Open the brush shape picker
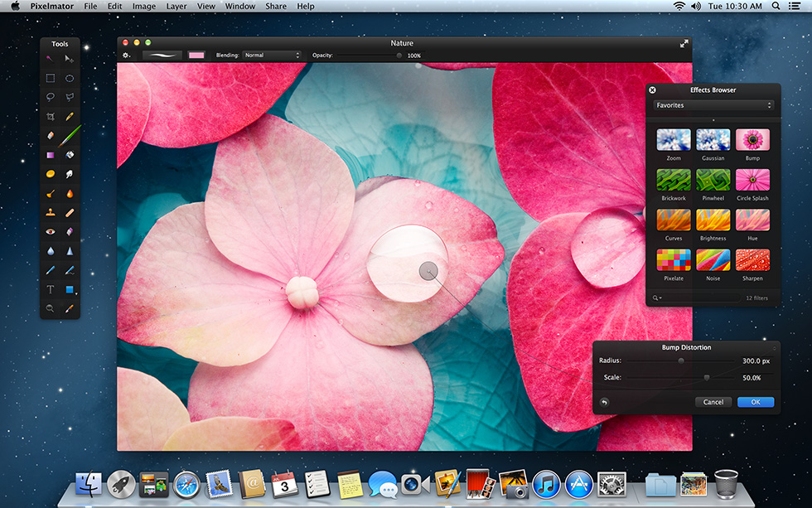812x508 pixels. [162, 55]
